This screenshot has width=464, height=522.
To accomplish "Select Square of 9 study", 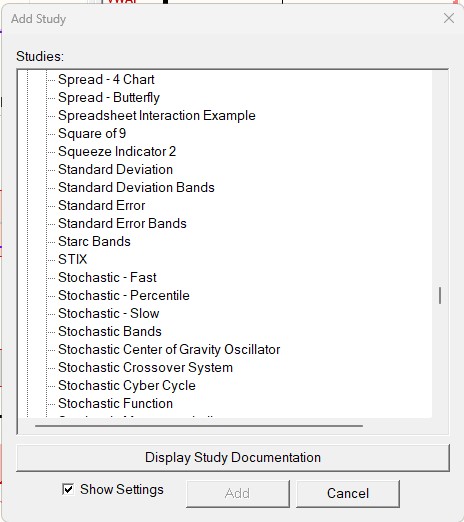I will pyautogui.click(x=92, y=133).
